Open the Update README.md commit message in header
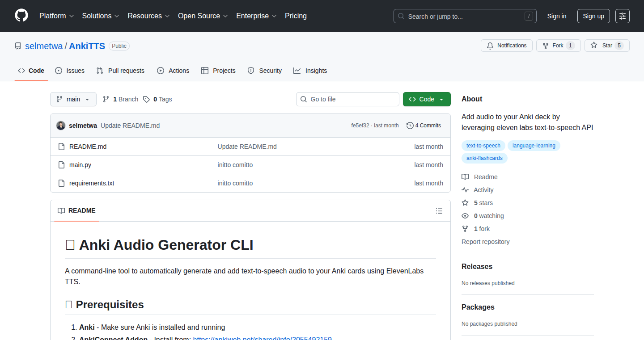 pos(130,126)
